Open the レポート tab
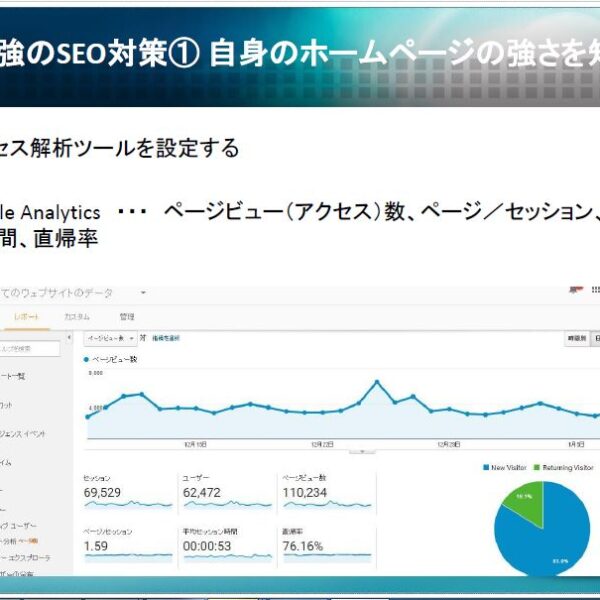This screenshot has width=600, height=600. click(28, 316)
